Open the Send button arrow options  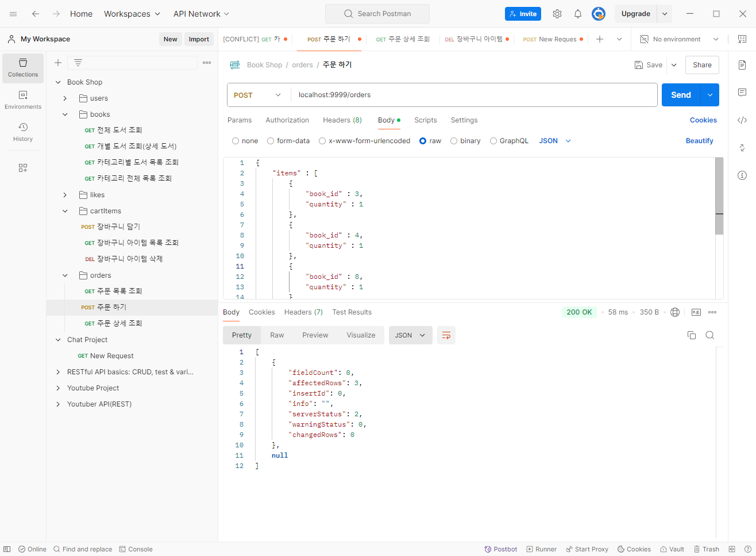[x=711, y=95]
